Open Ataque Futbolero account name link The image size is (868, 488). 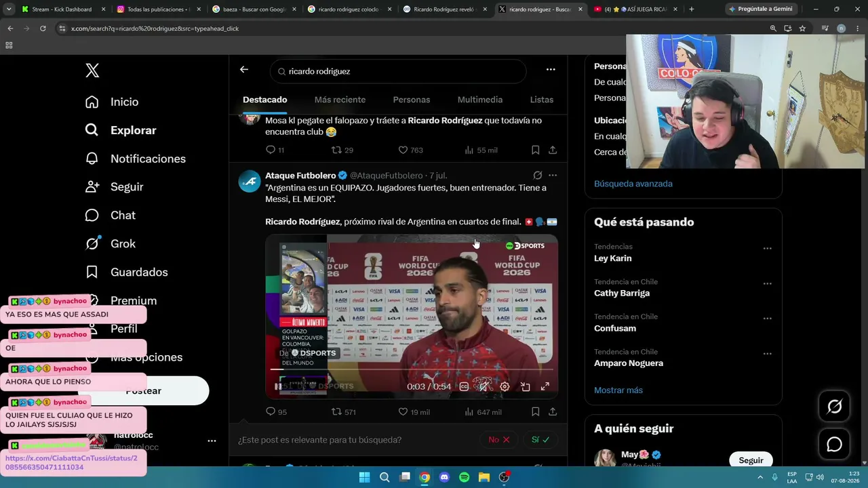click(300, 176)
